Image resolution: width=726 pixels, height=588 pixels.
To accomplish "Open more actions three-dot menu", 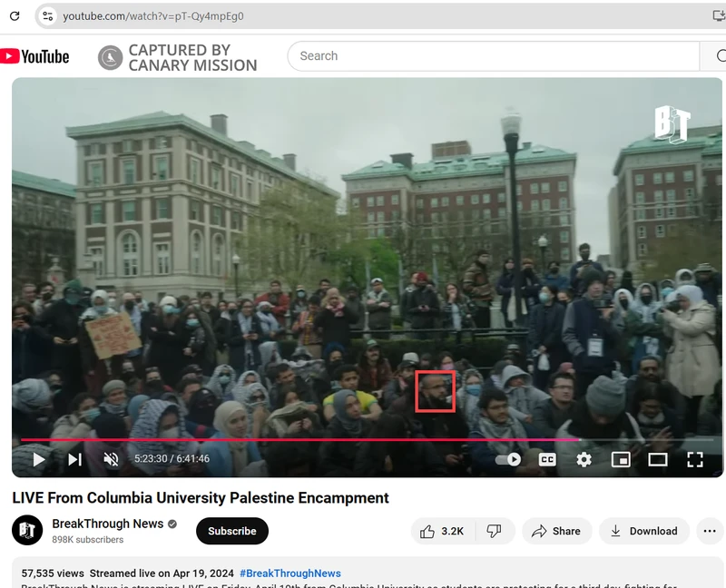I will point(710,531).
